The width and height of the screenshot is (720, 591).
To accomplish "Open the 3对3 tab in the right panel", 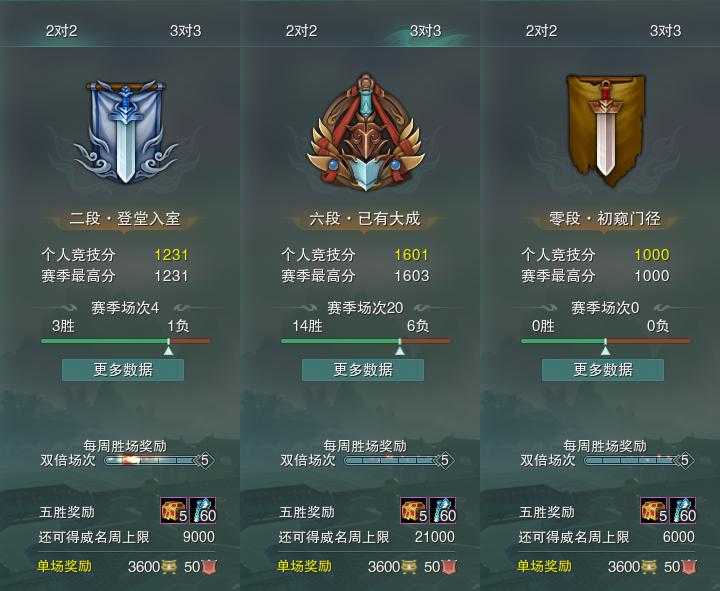I will [665, 31].
